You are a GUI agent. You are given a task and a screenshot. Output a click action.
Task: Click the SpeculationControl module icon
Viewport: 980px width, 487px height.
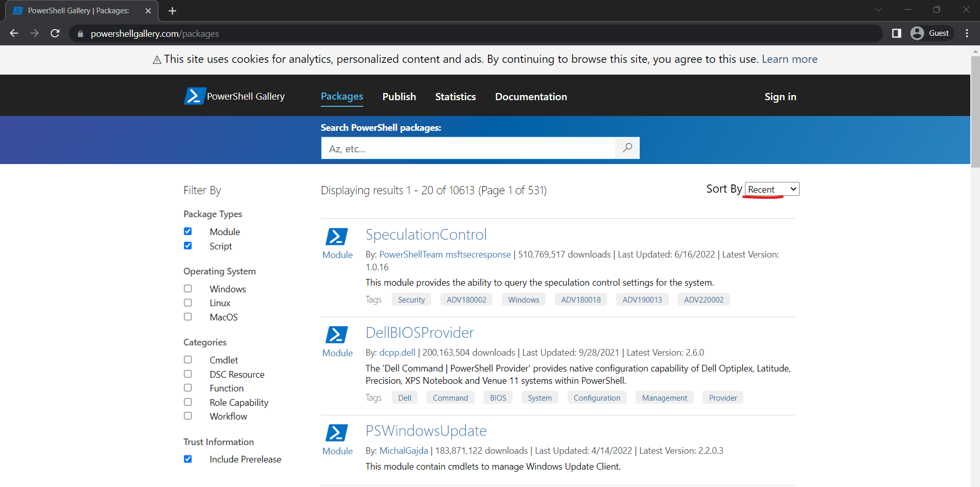click(x=337, y=236)
